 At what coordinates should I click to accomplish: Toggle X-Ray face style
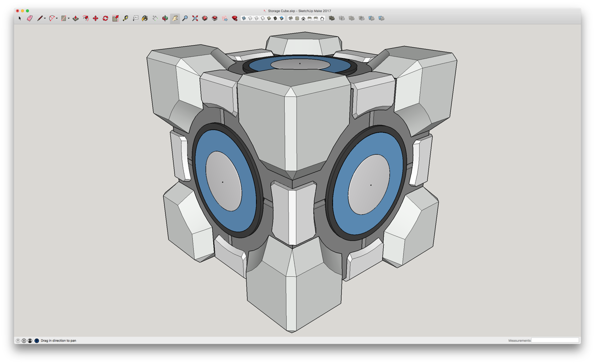243,18
